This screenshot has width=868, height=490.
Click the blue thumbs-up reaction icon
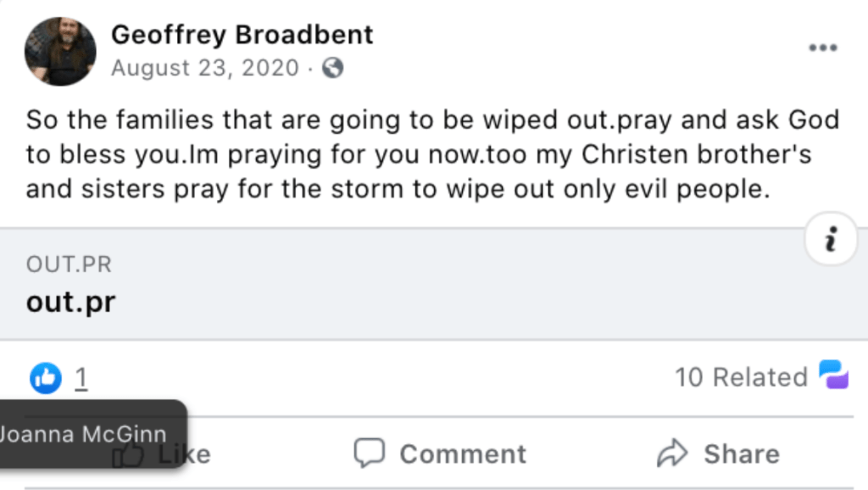click(46, 377)
